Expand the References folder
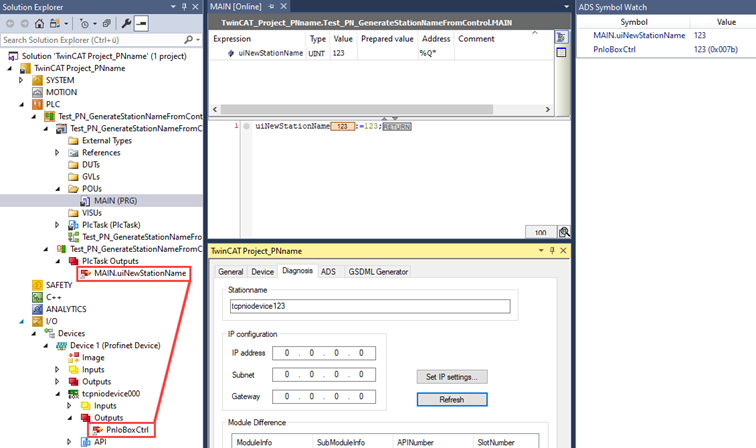The image size is (756, 448). click(57, 153)
